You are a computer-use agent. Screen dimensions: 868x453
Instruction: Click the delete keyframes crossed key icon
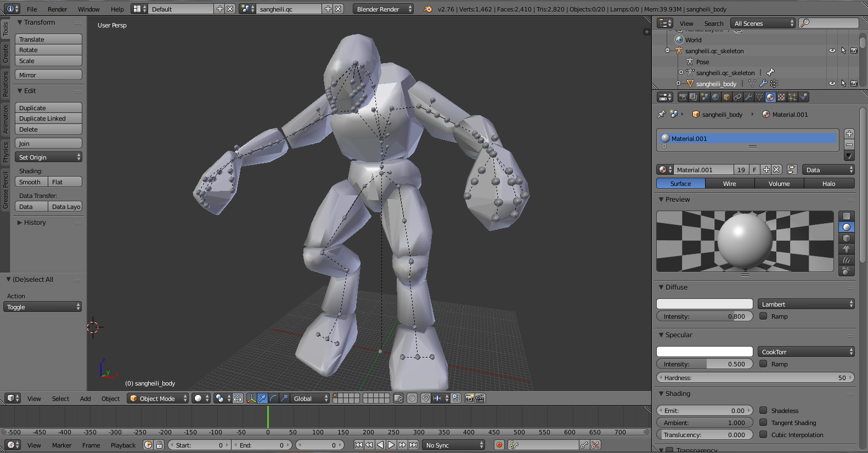point(595,445)
